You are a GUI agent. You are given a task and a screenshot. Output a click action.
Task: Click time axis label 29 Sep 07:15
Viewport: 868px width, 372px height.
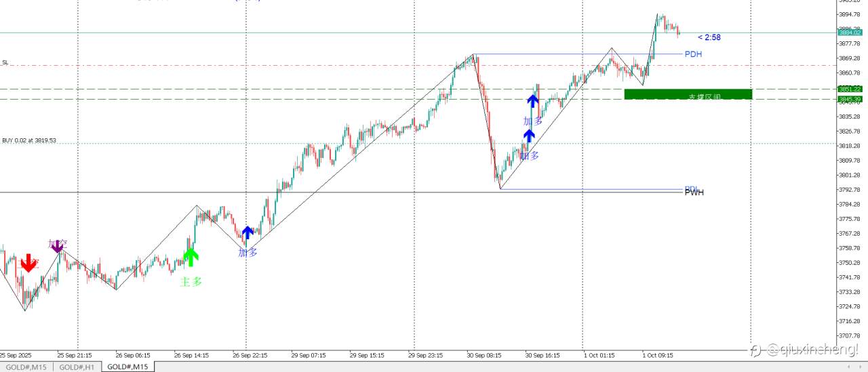[x=309, y=354]
